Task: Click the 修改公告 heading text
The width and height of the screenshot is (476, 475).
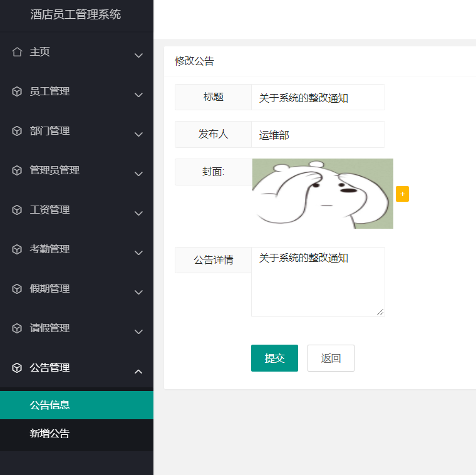Action: click(194, 61)
